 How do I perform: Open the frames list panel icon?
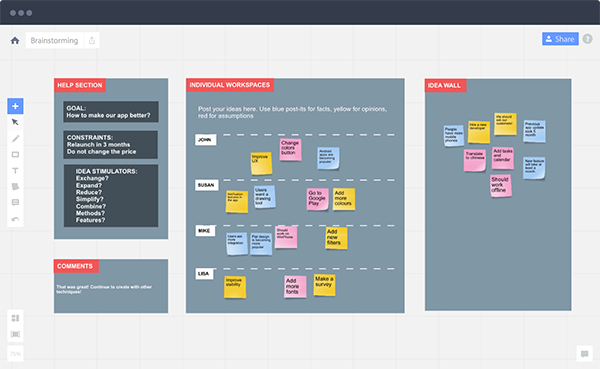[x=15, y=318]
